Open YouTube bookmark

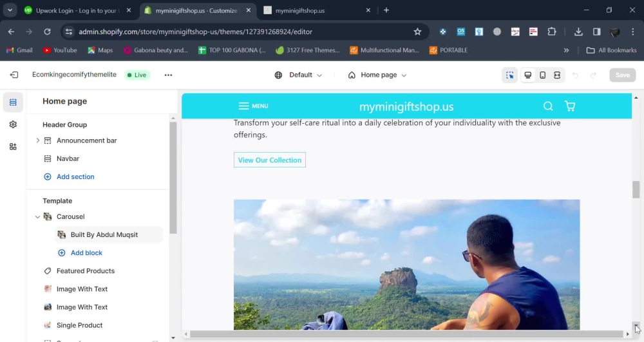[60, 50]
